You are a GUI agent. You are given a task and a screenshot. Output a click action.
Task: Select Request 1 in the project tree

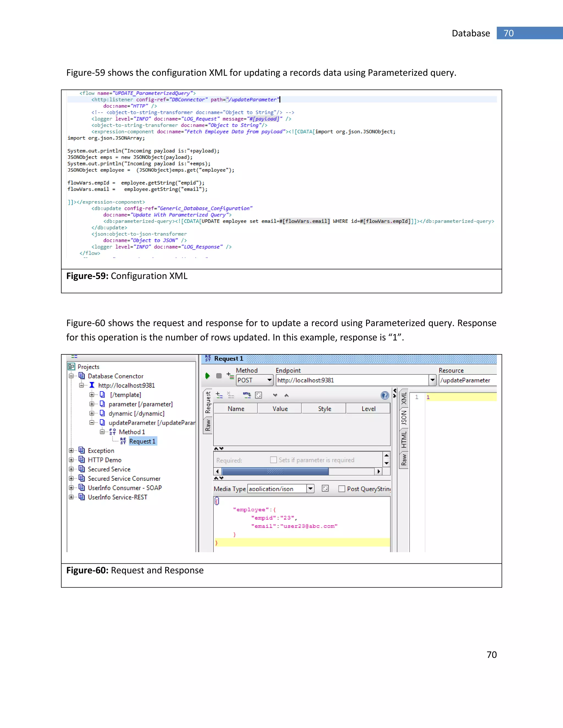click(142, 441)
